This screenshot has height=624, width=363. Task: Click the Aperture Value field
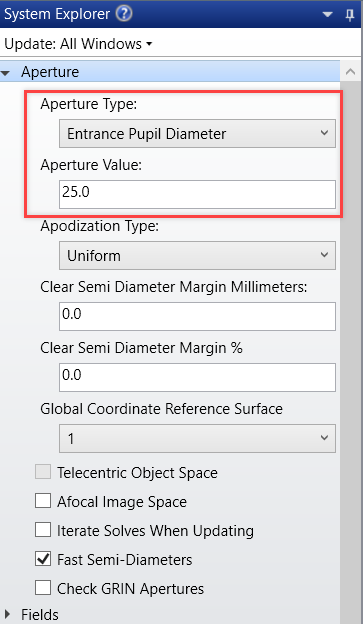(x=197, y=194)
